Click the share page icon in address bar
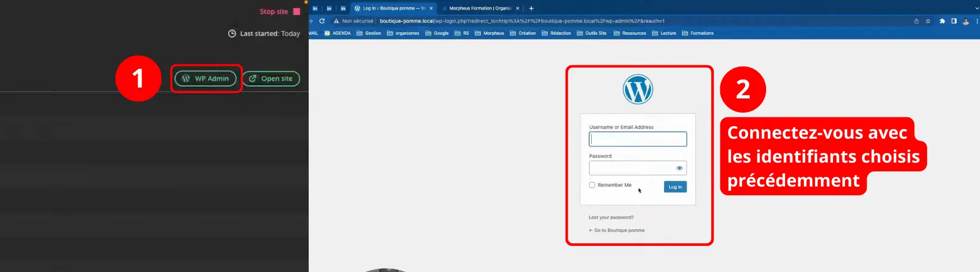Viewport: 980px width, 272px height. click(916, 21)
